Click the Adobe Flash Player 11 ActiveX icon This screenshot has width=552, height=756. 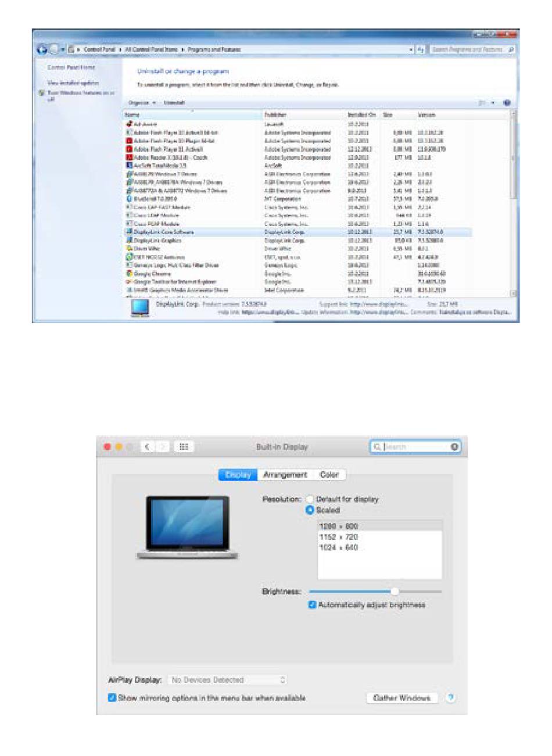pos(130,149)
